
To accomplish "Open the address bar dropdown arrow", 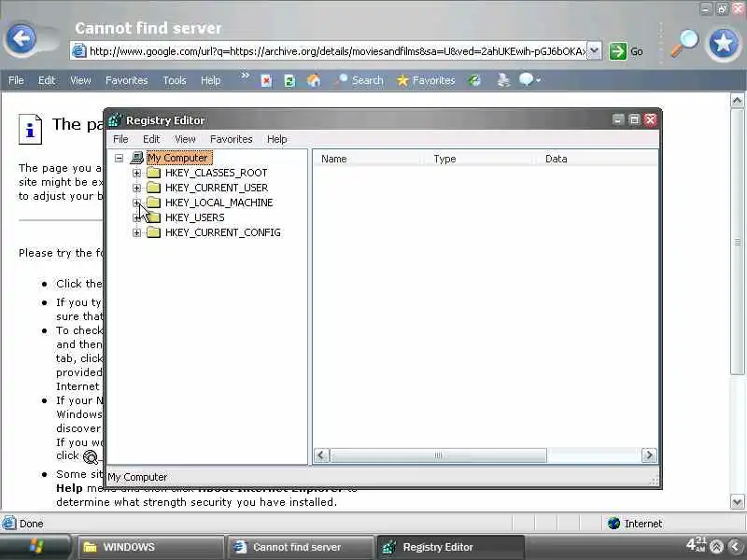I will 594,51.
